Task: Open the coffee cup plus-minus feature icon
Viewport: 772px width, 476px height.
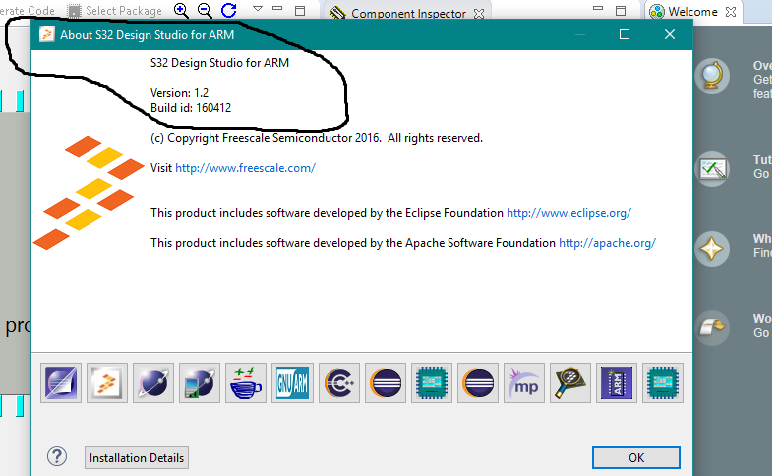Action: [246, 383]
